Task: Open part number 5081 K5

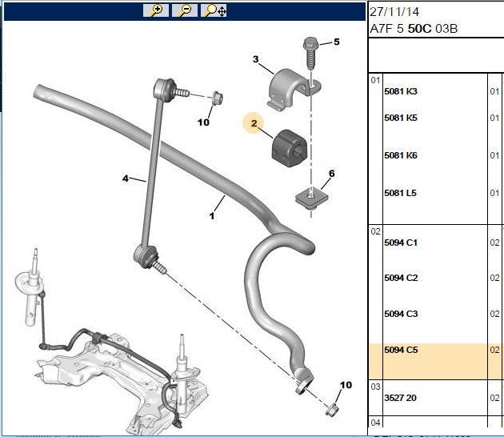Action: 401,118
